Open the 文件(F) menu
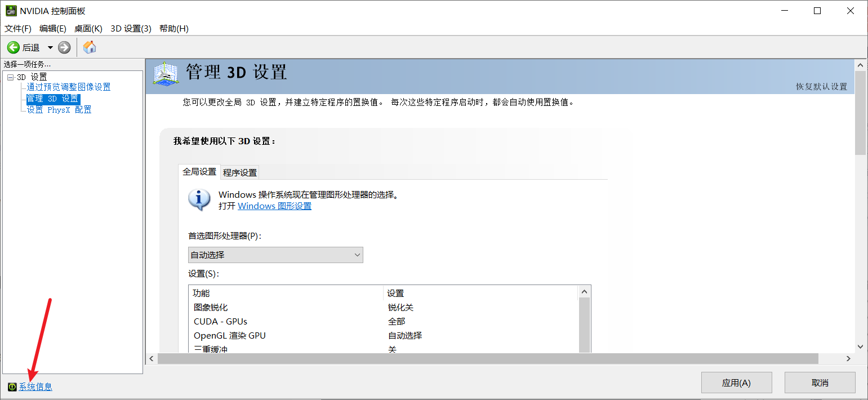This screenshot has width=868, height=400. (x=18, y=28)
